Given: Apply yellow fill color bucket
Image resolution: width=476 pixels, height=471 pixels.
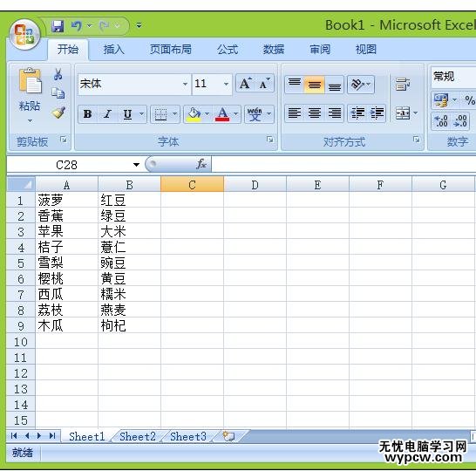Looking at the screenshot, I should (194, 114).
